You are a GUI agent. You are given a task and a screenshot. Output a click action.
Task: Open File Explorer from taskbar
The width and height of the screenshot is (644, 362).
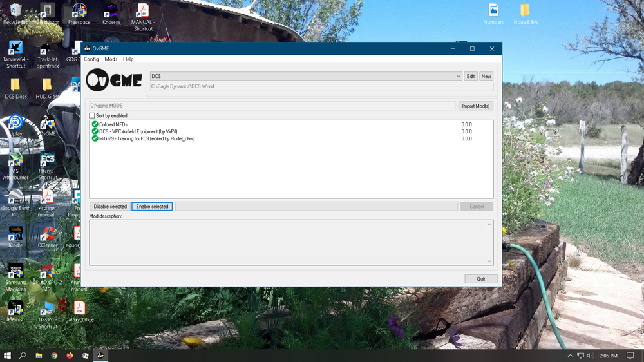coord(39,356)
